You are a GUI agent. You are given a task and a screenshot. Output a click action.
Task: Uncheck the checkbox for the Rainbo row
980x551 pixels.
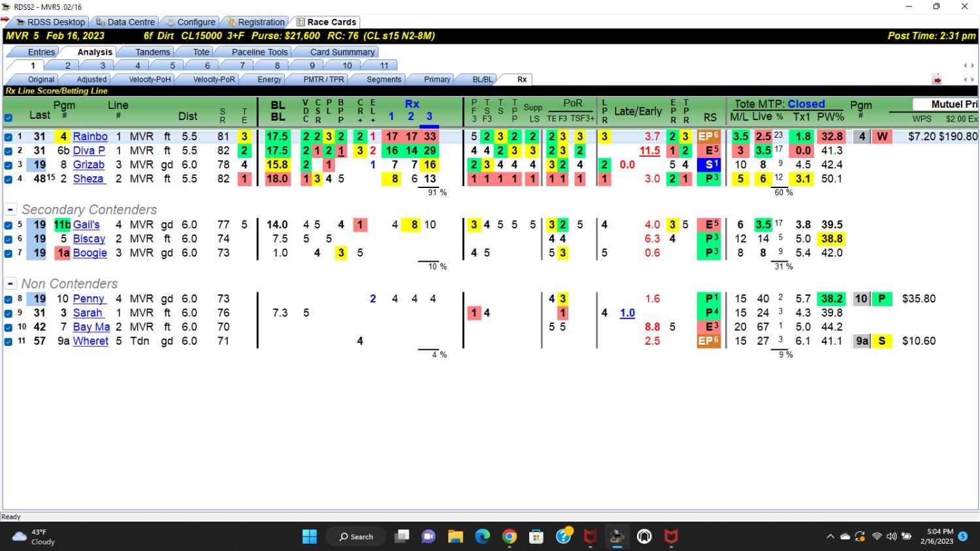click(x=8, y=137)
